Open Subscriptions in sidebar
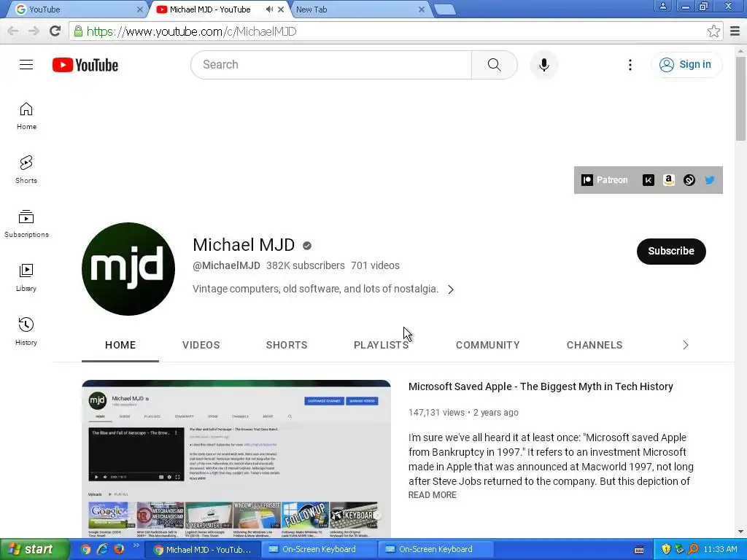The image size is (747, 560). [x=26, y=224]
